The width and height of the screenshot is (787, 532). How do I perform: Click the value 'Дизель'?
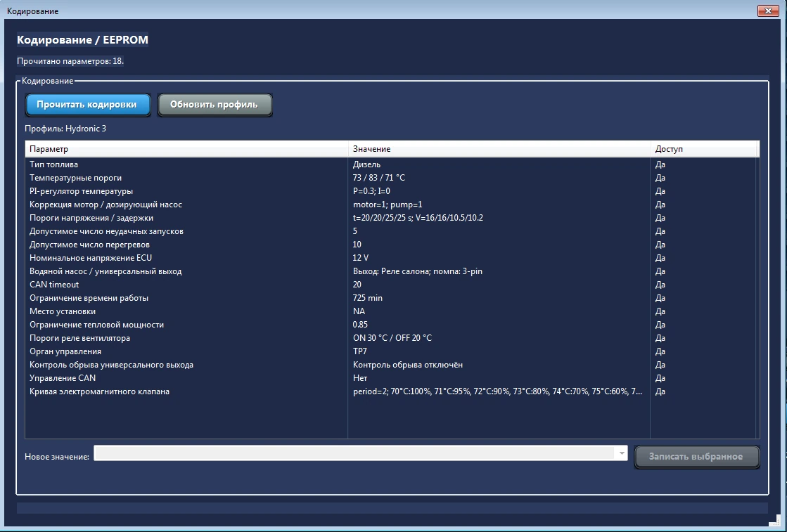pos(367,164)
